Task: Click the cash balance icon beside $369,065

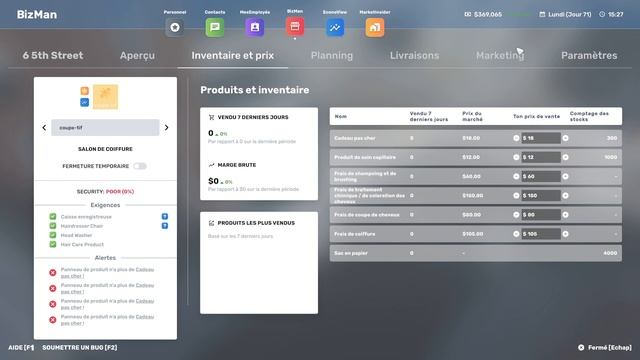Action: pyautogui.click(x=467, y=14)
